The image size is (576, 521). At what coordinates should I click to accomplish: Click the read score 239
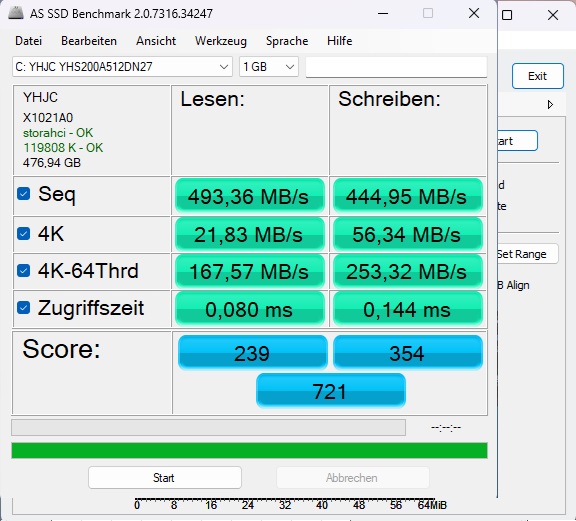pos(253,352)
